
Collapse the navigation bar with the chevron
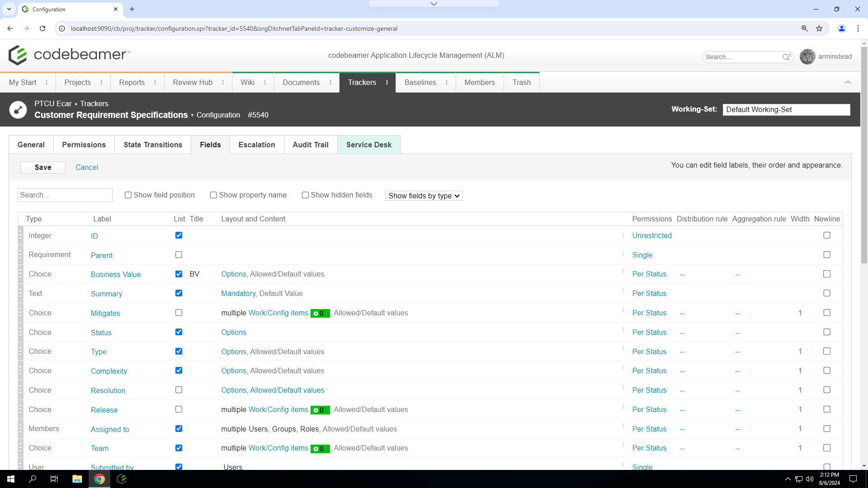tap(848, 82)
